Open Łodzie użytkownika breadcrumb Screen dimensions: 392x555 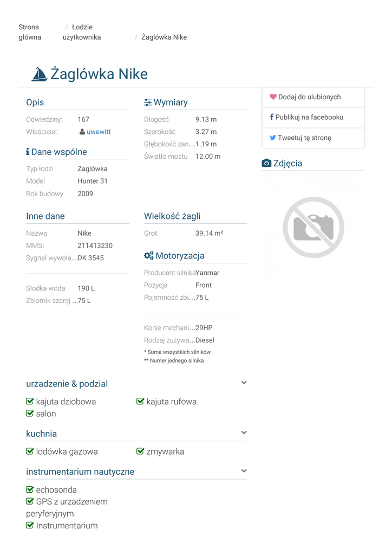click(x=82, y=32)
